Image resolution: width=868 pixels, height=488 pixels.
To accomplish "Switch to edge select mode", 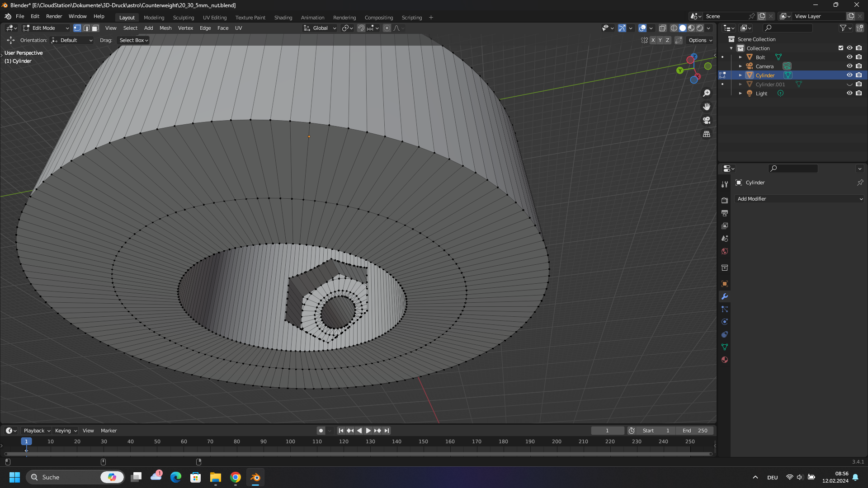I will coord(86,28).
